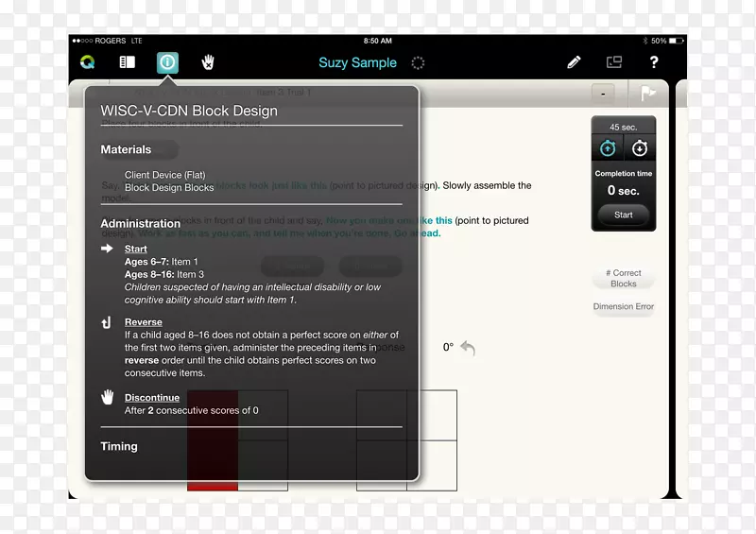756x534 pixels.
Task: Tap the Bluetooth icon in status bar
Action: tap(644, 41)
